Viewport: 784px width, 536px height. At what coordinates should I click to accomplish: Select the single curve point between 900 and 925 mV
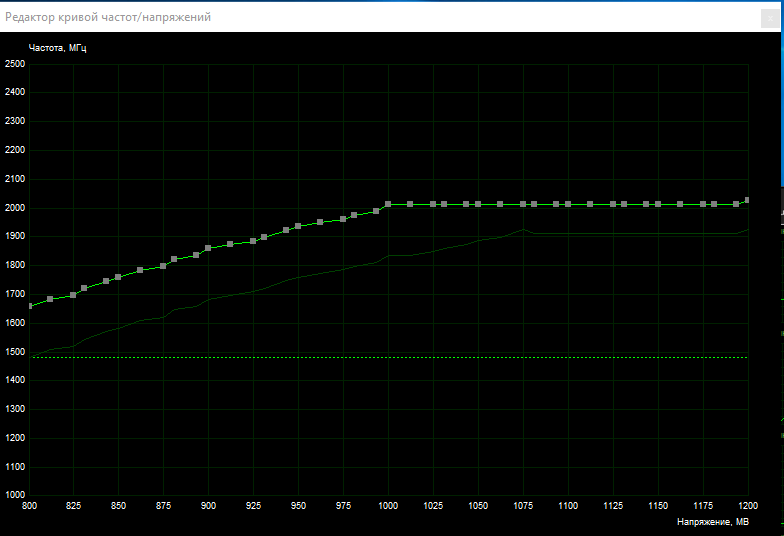coord(230,244)
